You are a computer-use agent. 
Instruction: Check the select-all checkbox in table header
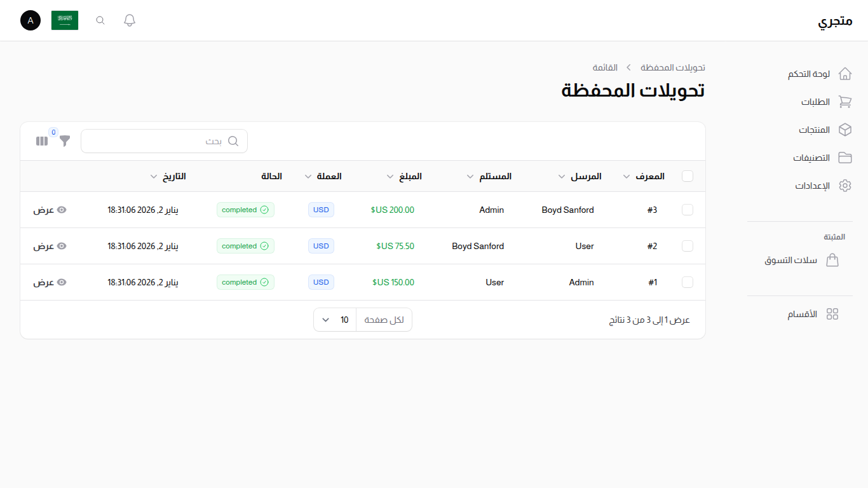(687, 176)
